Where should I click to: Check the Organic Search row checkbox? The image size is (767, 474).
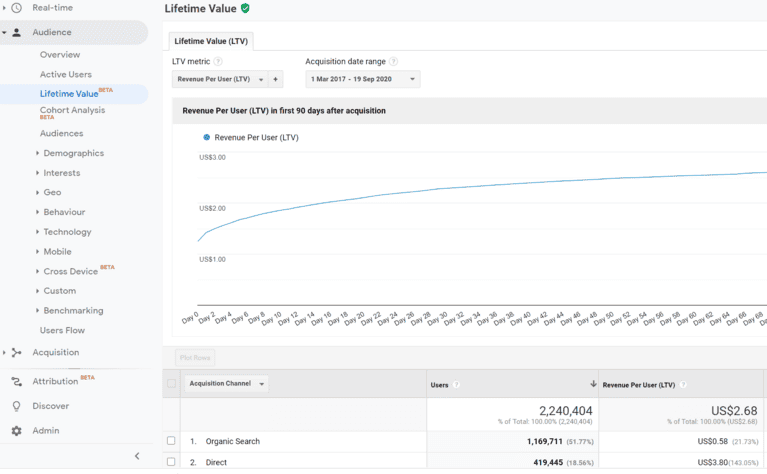pos(171,441)
